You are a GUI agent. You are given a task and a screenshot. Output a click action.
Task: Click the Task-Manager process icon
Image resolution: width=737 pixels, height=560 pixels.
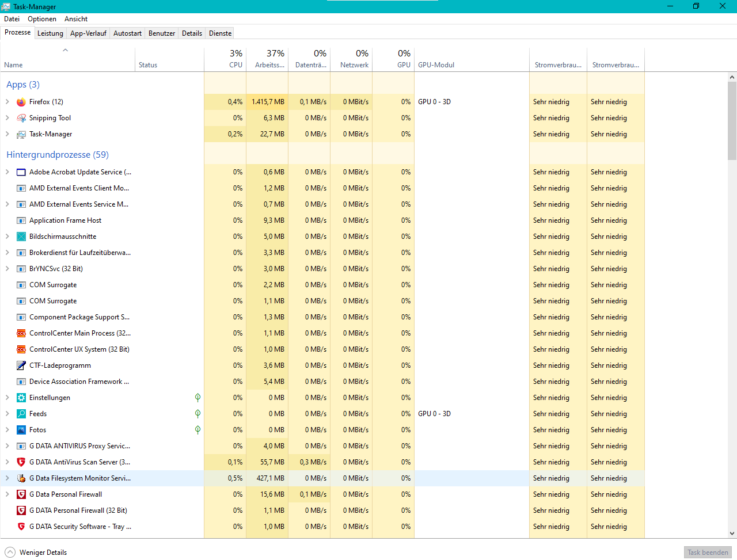click(x=21, y=134)
